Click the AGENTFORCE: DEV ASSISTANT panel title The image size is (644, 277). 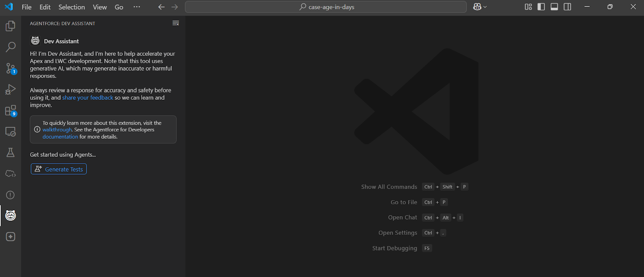point(62,24)
